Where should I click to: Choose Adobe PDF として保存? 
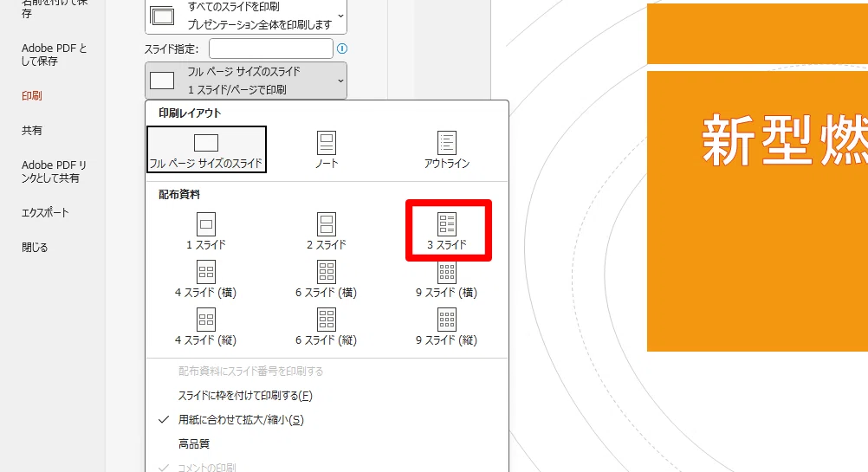(54, 55)
